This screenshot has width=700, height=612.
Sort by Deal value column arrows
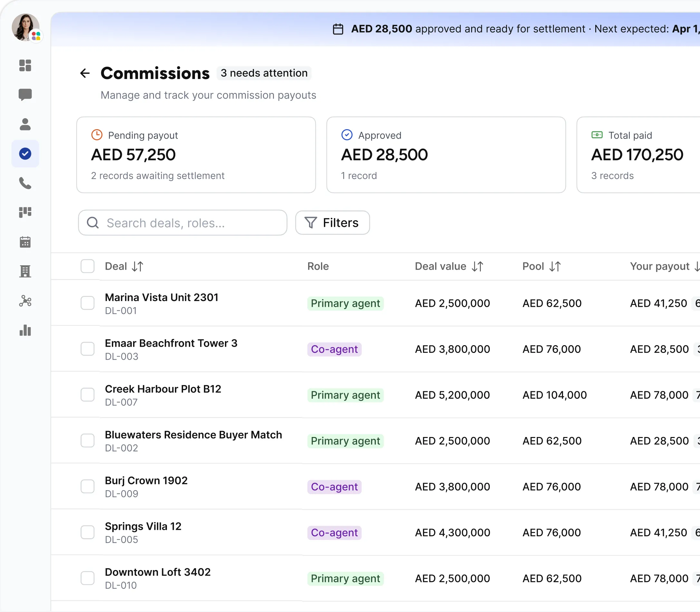[x=477, y=267]
